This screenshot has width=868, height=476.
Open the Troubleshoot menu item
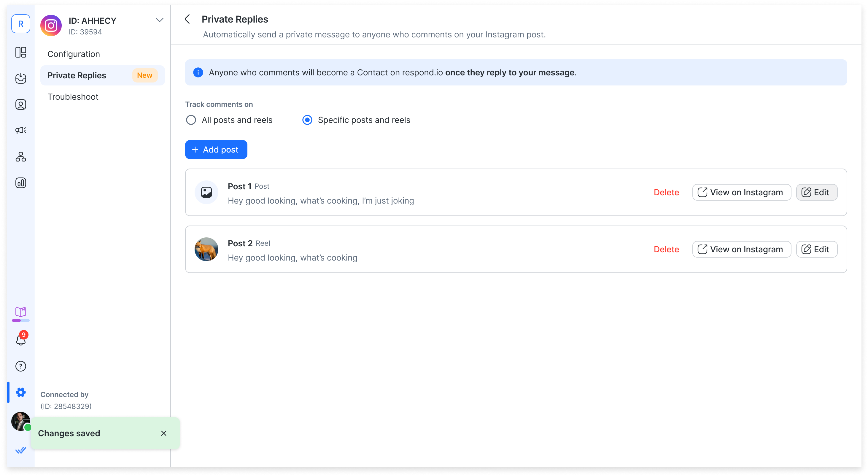(73, 97)
